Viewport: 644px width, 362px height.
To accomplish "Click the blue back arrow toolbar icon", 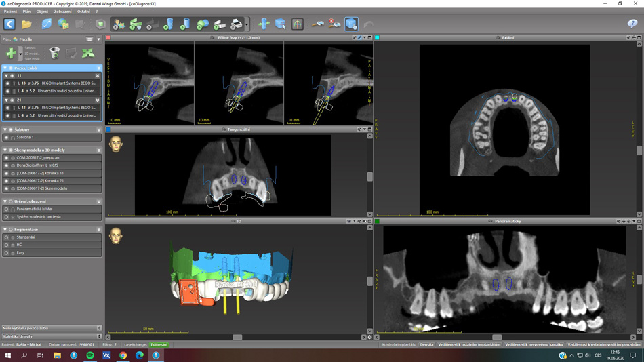I will point(9,24).
